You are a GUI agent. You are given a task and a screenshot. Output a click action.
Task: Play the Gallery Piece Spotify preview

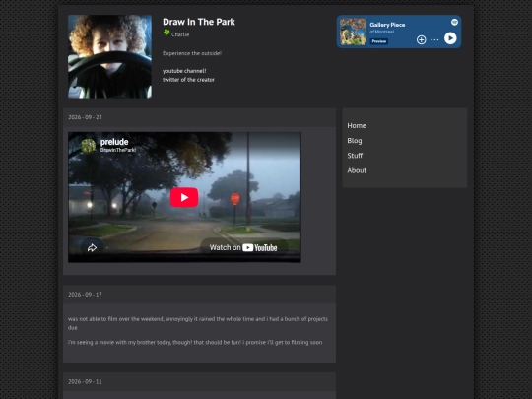pos(450,38)
